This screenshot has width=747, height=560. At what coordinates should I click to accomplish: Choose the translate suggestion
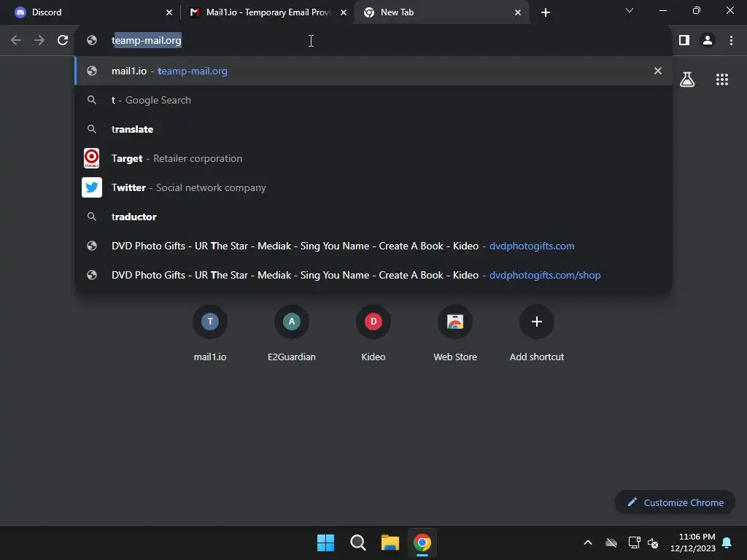pyautogui.click(x=373, y=129)
